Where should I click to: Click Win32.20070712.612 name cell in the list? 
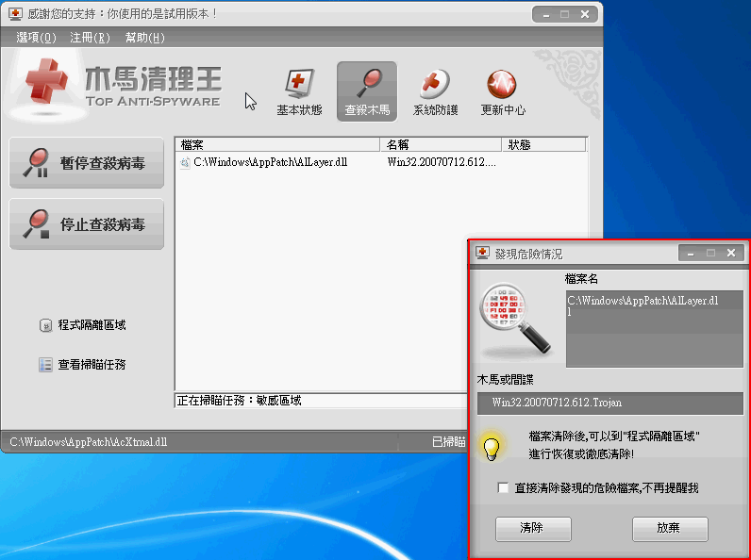442,162
